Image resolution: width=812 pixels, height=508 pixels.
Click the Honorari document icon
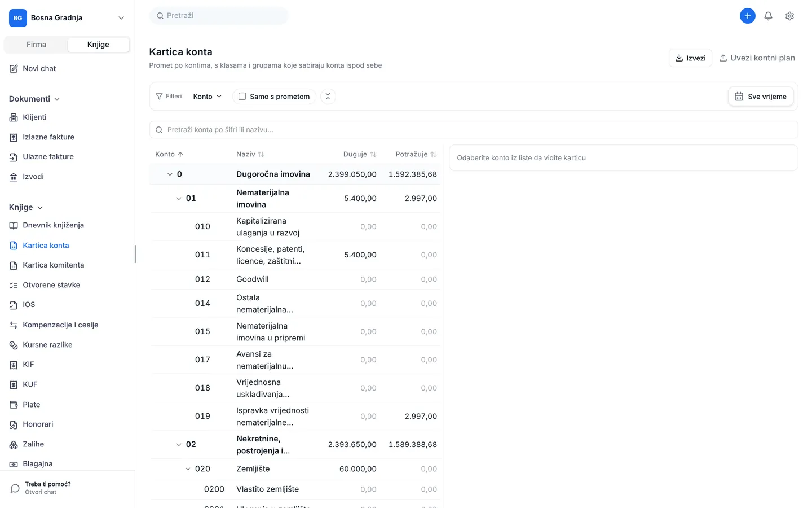pos(14,424)
